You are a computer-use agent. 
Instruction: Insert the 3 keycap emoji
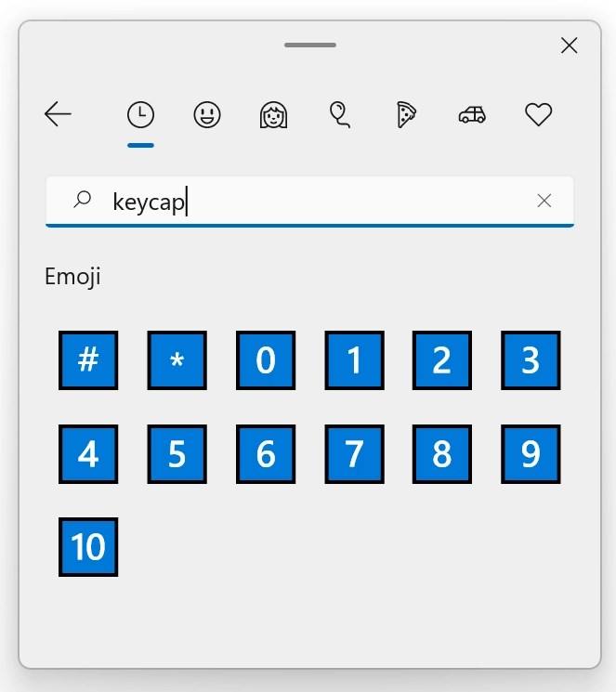(531, 360)
